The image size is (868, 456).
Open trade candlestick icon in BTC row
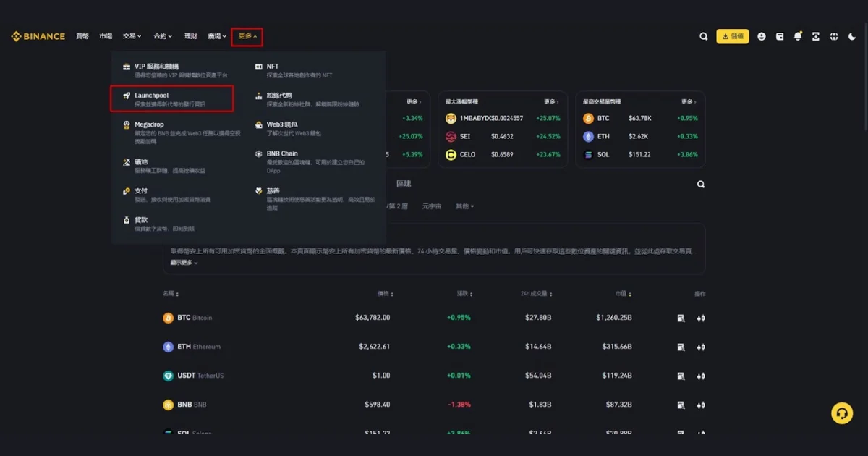(x=701, y=318)
